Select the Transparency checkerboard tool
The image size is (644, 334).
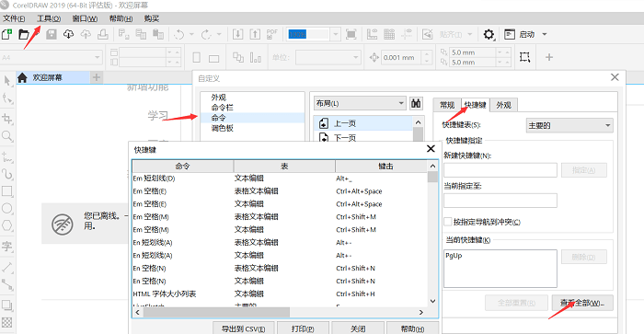tap(7, 322)
